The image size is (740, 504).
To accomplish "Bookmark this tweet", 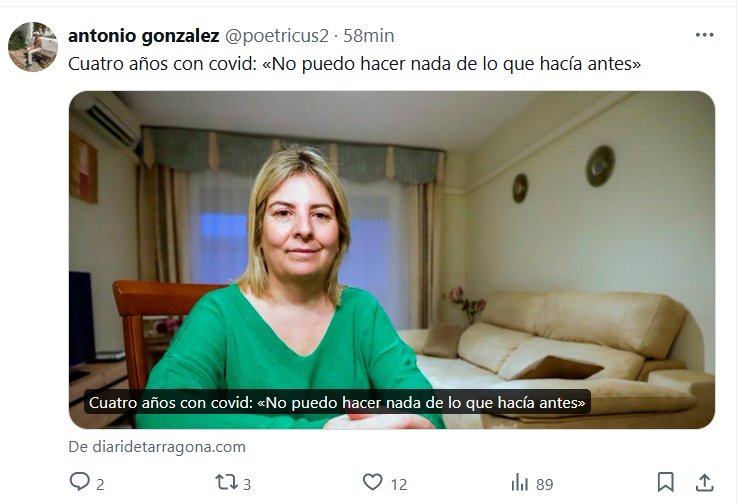I will point(665,482).
